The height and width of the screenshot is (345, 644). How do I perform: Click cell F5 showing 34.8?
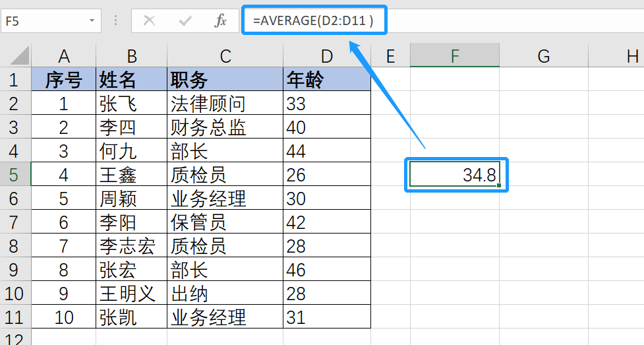pos(455,174)
